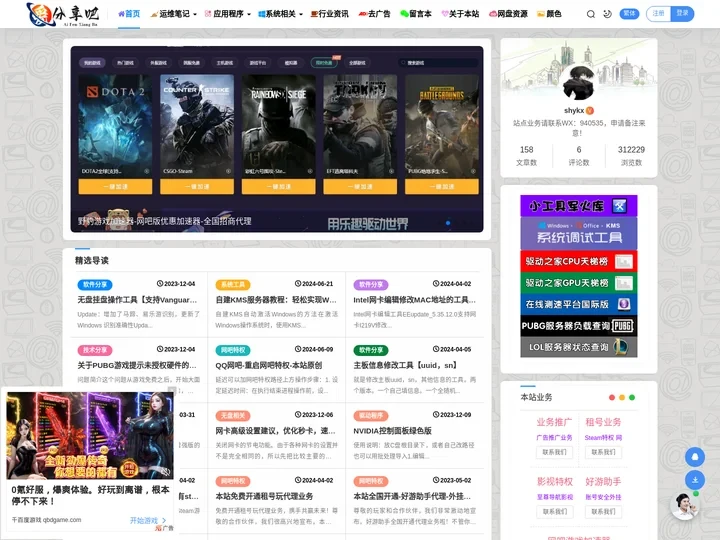720x540 pixels.
Task: Click the 312229 浏览数 stat
Action: pos(631,156)
